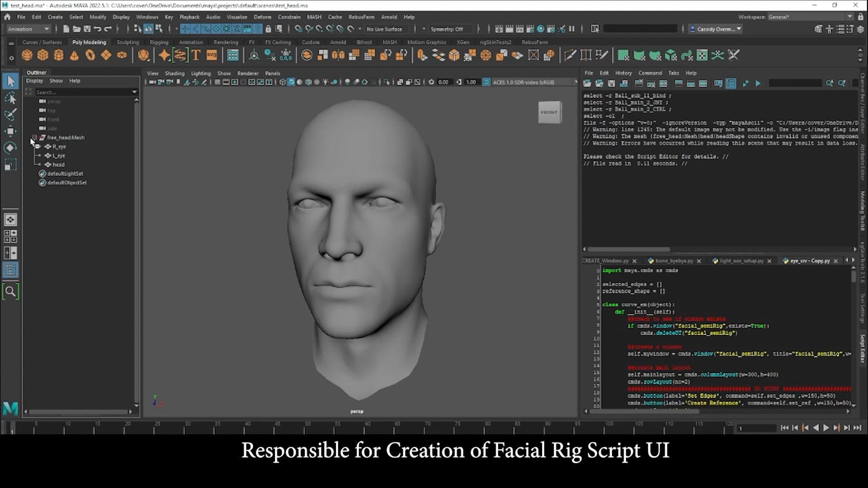Click the SVG tool icon on the shelf
Screen dimensions: 868x488
(x=211, y=55)
